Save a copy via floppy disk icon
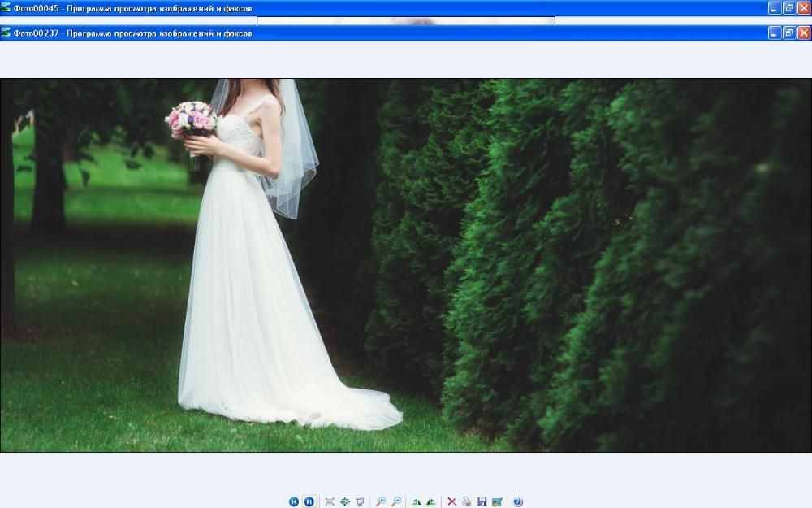Screen dimensions: 812x508 click(x=482, y=501)
